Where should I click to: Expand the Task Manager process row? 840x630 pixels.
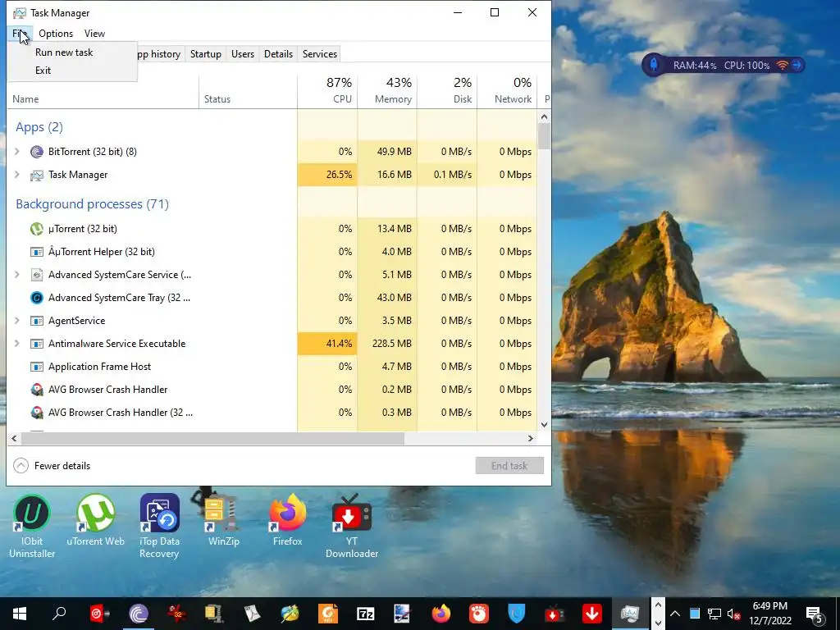[x=16, y=175]
